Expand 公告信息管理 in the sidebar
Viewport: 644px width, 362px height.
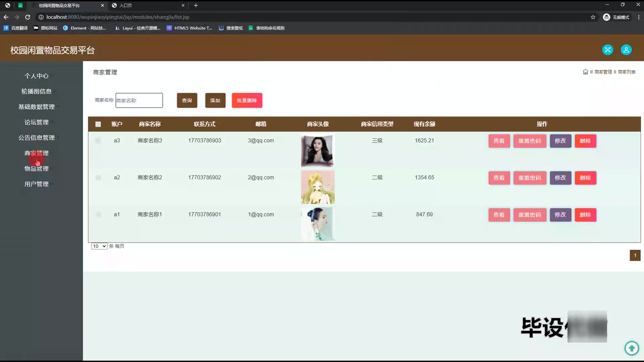[37, 138]
